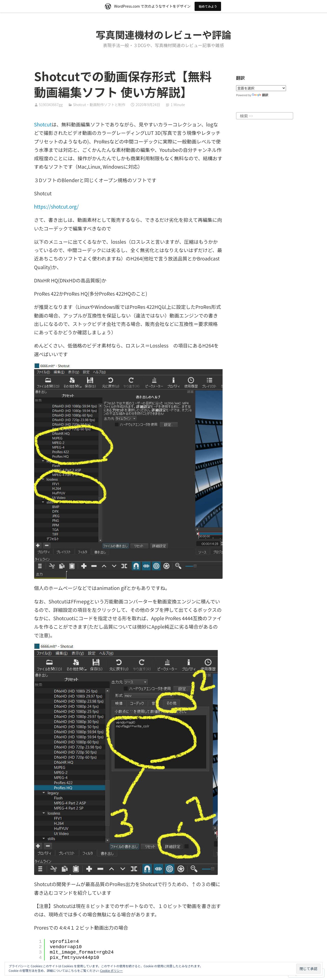In second Shotcut screenshot, expand stills preset group
Screen dimensions: 327x980
point(44,839)
